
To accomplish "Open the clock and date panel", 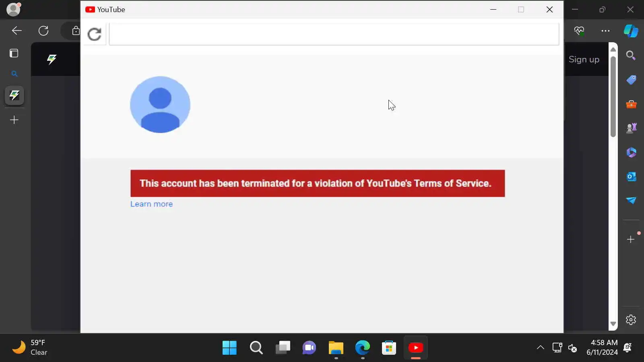I will (602, 348).
